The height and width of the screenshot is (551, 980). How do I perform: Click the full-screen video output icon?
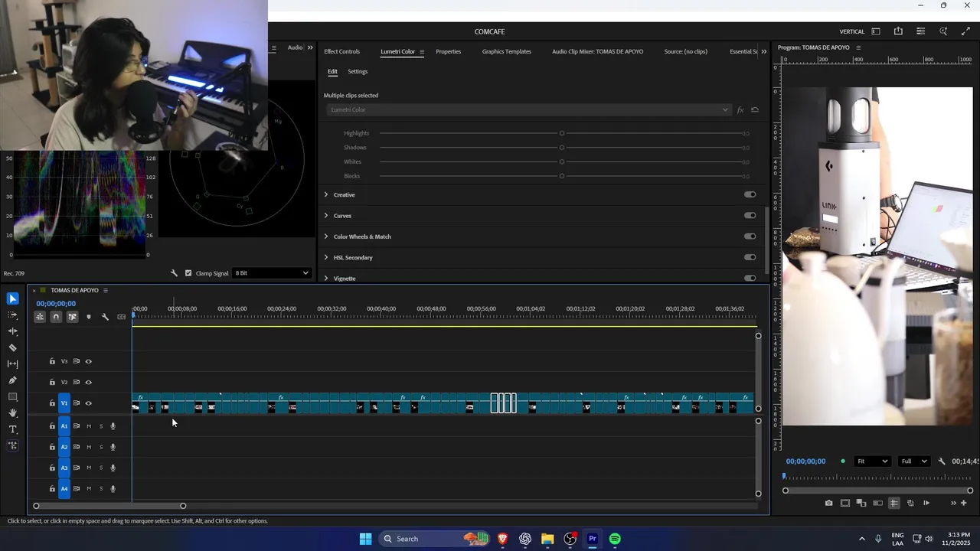(965, 31)
